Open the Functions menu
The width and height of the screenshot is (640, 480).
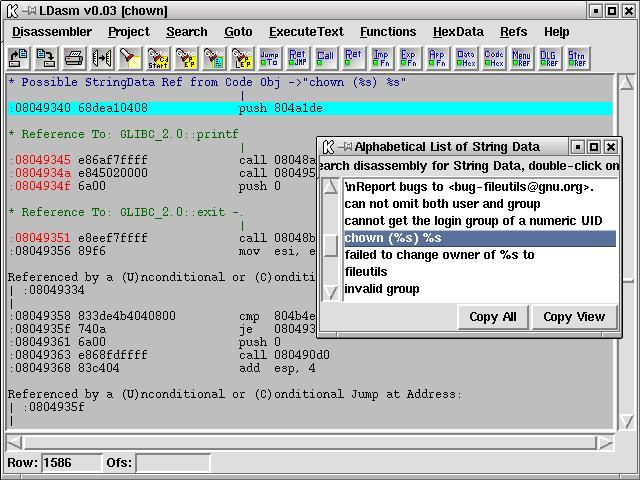388,32
